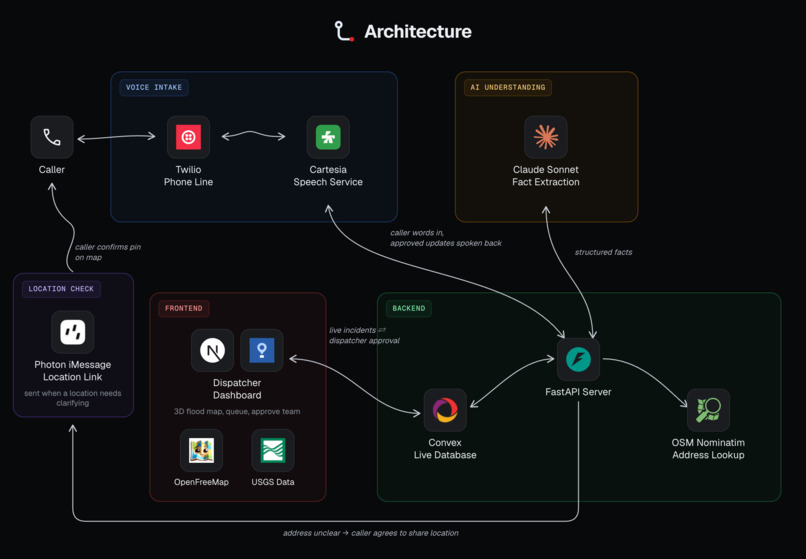
Task: Click the Architecture title text
Action: click(x=418, y=32)
